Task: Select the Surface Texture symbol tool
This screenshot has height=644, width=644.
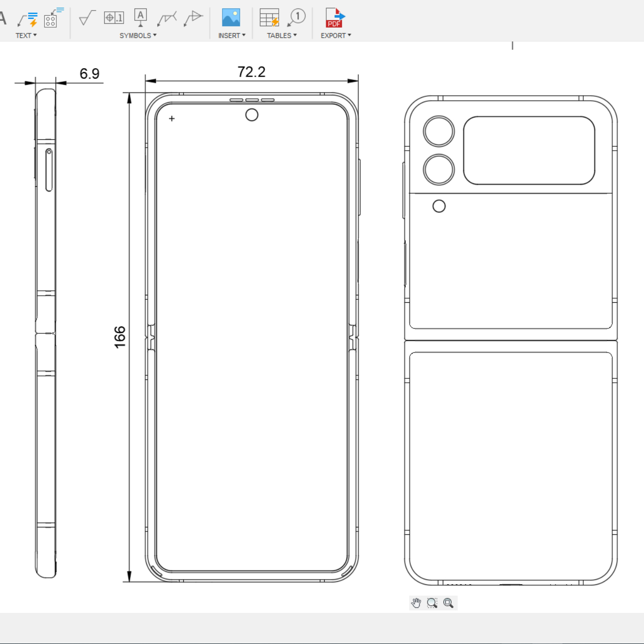Action: (x=87, y=18)
